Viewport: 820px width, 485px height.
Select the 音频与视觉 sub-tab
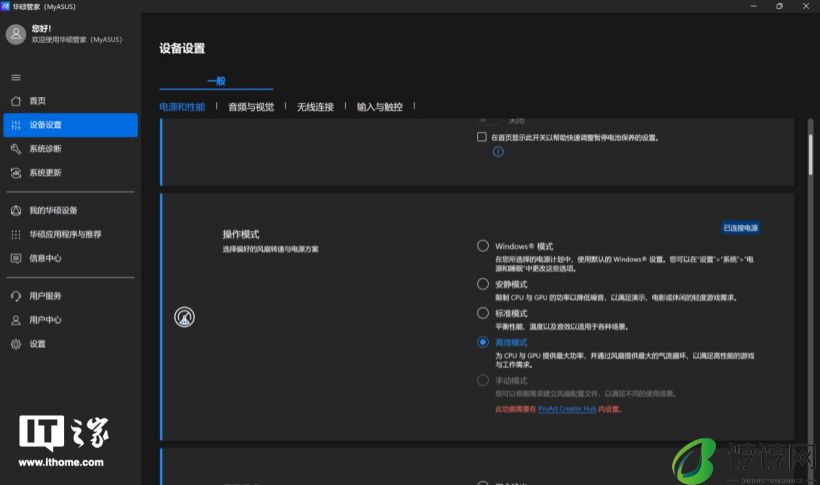(x=251, y=107)
